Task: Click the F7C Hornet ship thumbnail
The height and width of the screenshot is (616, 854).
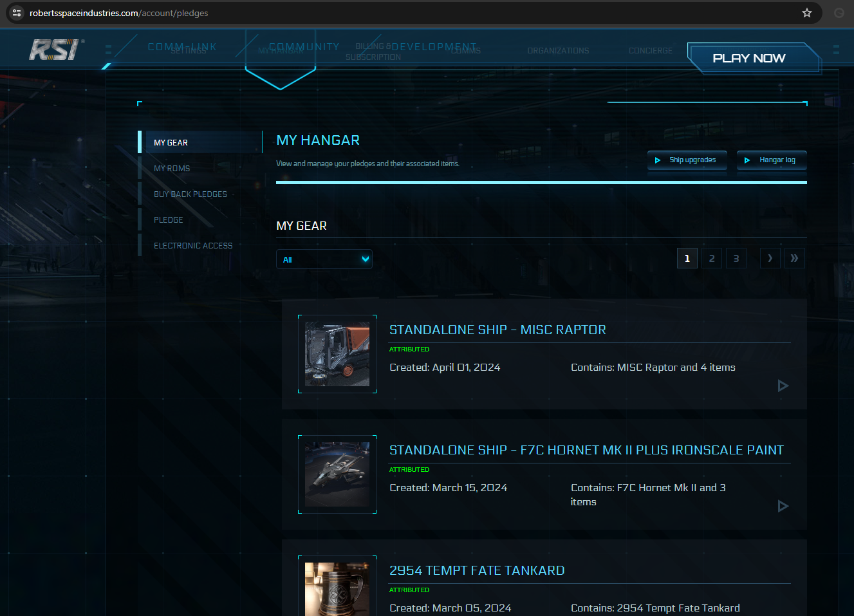Action: tap(337, 474)
